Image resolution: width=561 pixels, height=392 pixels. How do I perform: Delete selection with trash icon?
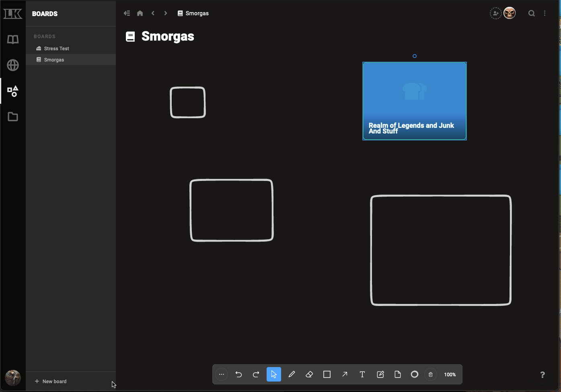click(431, 374)
